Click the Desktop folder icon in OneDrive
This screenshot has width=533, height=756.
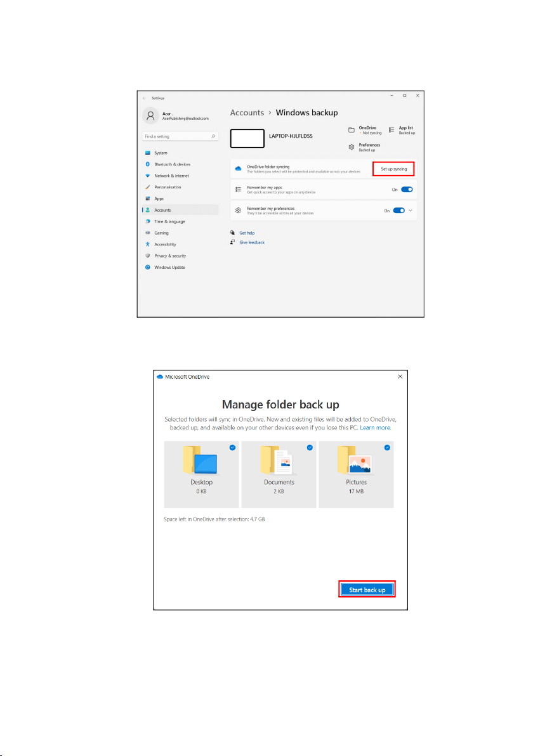tap(200, 460)
